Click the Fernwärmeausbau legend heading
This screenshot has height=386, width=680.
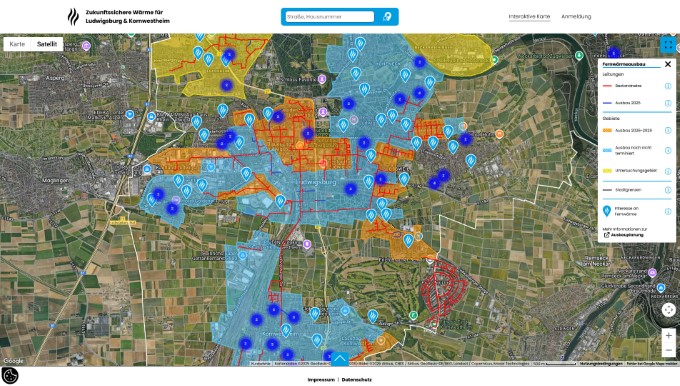point(624,64)
